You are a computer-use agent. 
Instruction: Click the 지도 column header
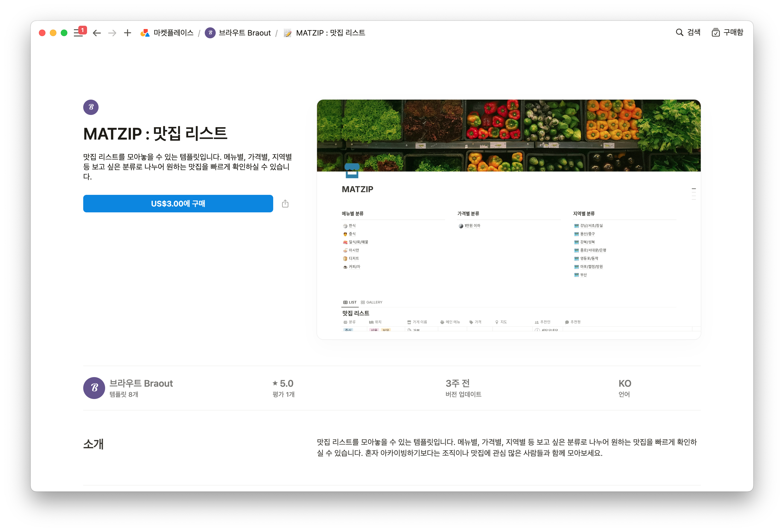(501, 322)
